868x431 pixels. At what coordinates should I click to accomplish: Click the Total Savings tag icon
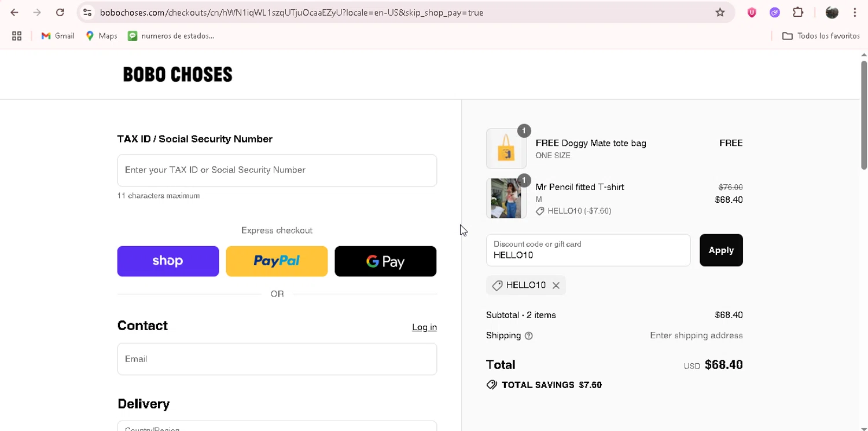coord(492,385)
